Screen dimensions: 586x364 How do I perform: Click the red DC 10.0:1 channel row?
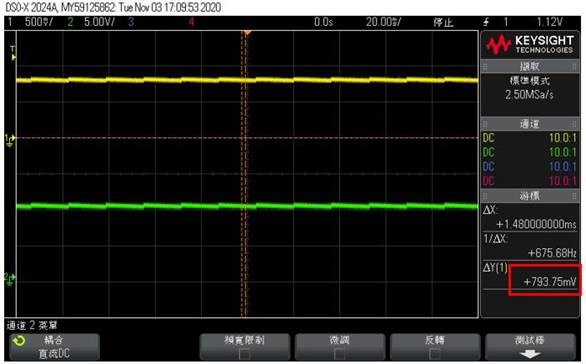530,181
